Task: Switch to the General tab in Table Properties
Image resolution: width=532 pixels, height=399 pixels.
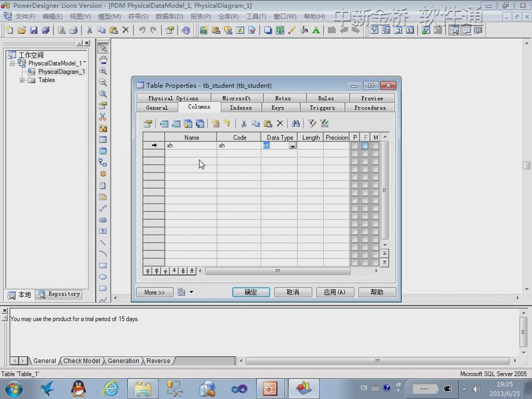Action: pyautogui.click(x=157, y=108)
